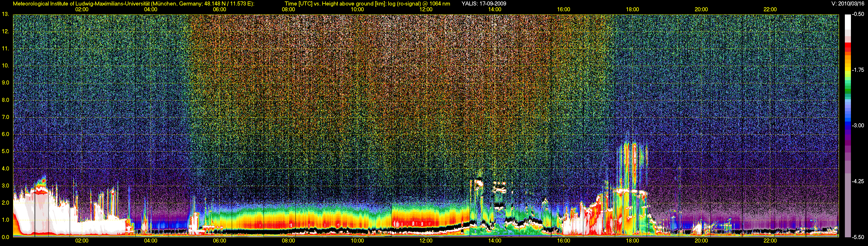Select the 04:00 label on the top time axis
Image resolution: width=868 pixels, height=246 pixels.
click(151, 10)
